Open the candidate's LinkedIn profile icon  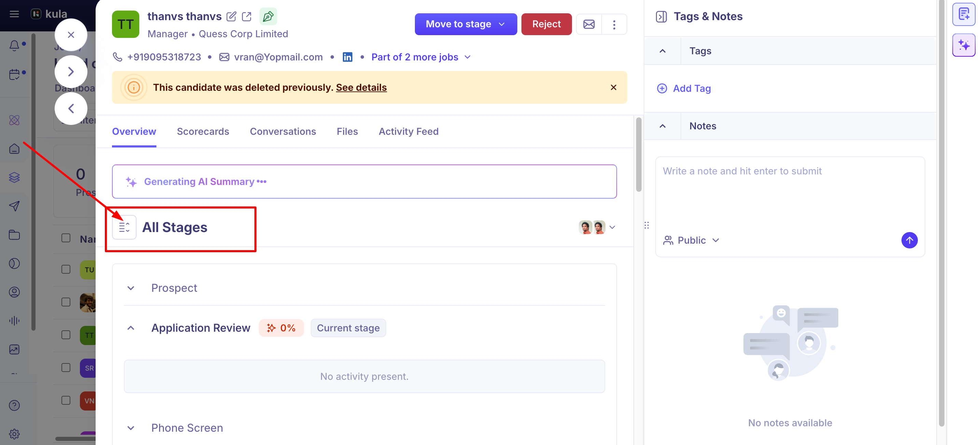(347, 57)
